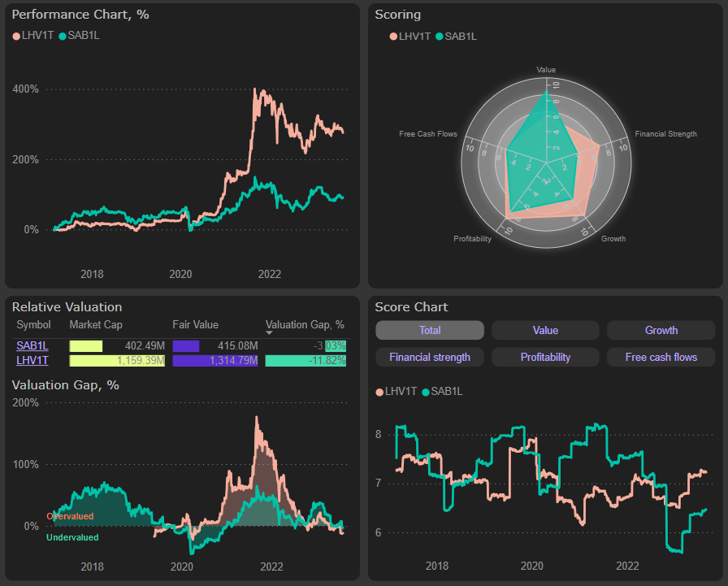The width and height of the screenshot is (728, 586).
Task: Click the SAB1L legend dot in Score Chart
Action: point(426,392)
